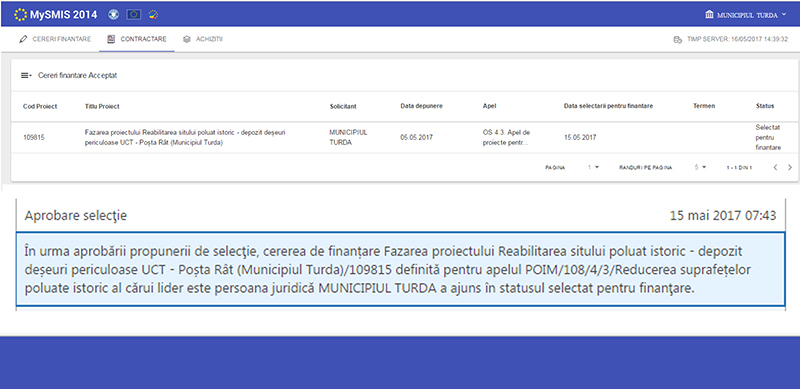This screenshot has height=389, width=800.
Task: Sort by Data depunere column header
Action: (x=421, y=106)
